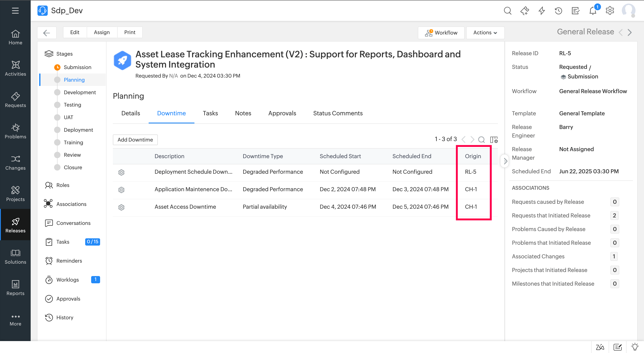Open the notifications bell icon
Viewport: 644px width, 353px height.
(592, 11)
